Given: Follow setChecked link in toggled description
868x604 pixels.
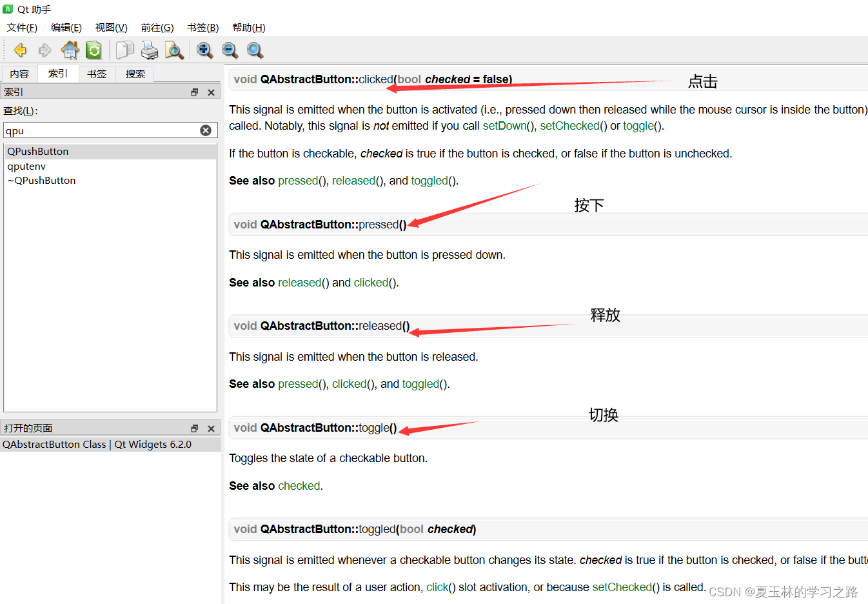Looking at the screenshot, I should pos(622,587).
